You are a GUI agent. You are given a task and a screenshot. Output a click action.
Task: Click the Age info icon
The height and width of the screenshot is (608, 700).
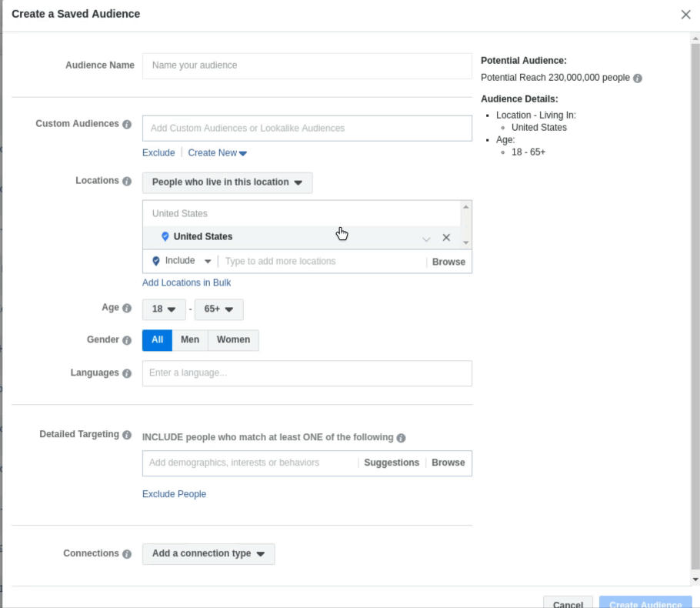click(127, 308)
